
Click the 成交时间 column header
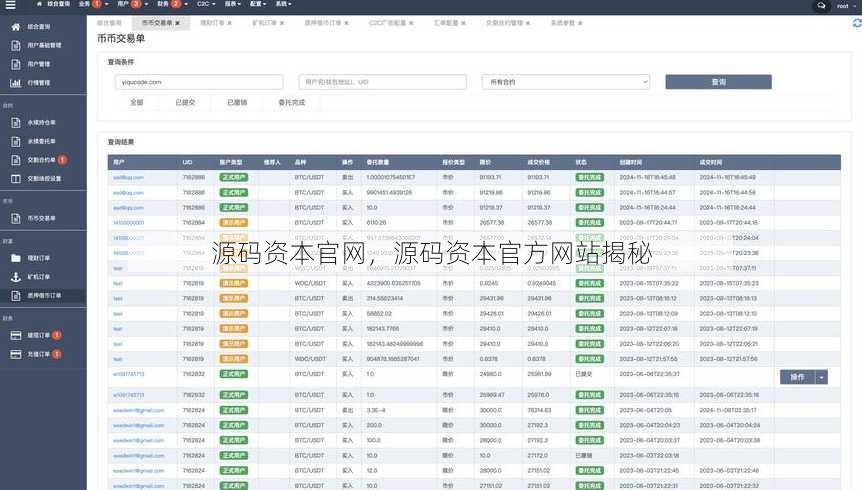[710, 162]
